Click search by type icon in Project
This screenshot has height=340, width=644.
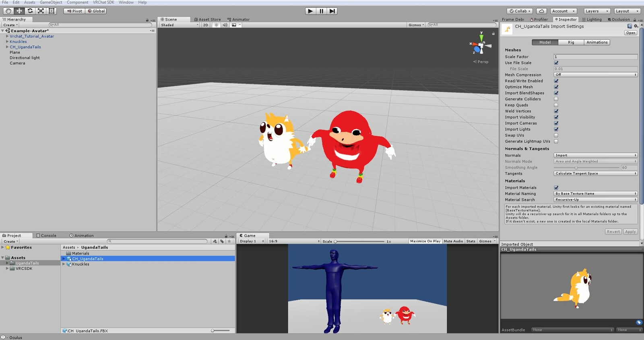(x=215, y=241)
